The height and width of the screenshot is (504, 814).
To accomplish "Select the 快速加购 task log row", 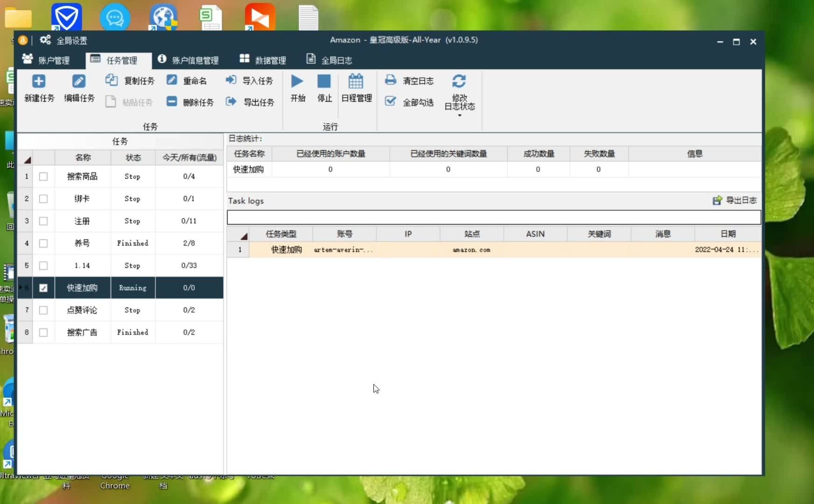I will tap(494, 250).
